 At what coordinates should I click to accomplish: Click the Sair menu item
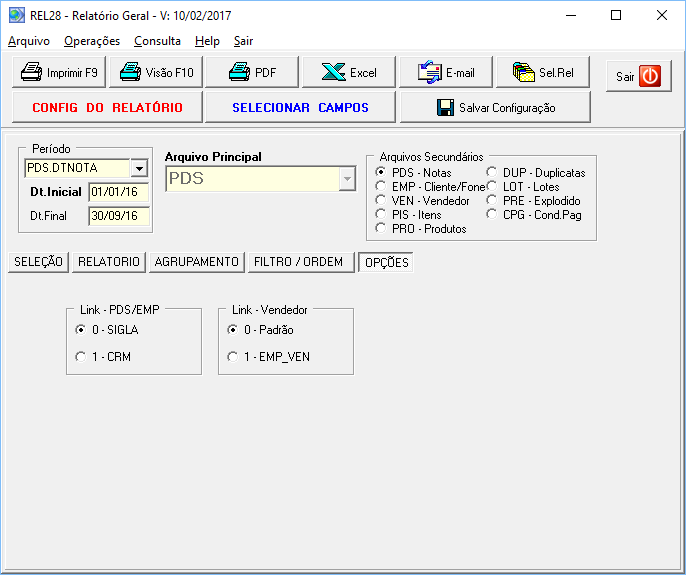tap(243, 41)
